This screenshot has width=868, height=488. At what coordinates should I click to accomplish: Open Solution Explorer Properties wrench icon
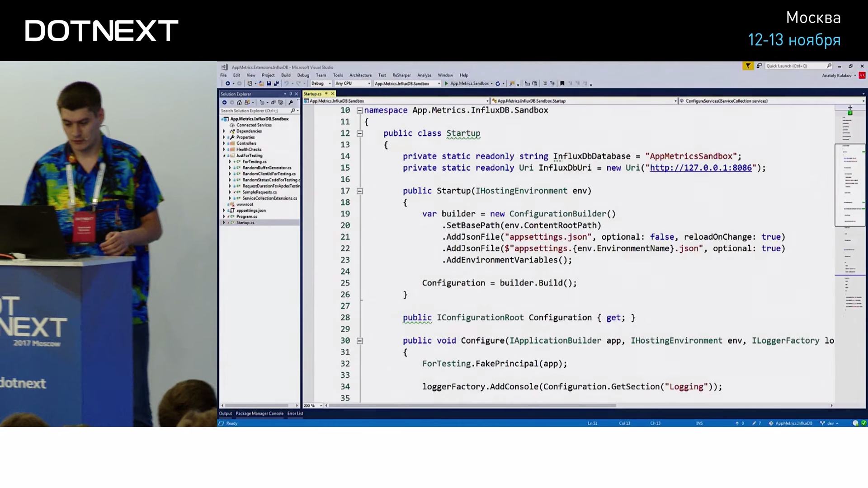(291, 103)
